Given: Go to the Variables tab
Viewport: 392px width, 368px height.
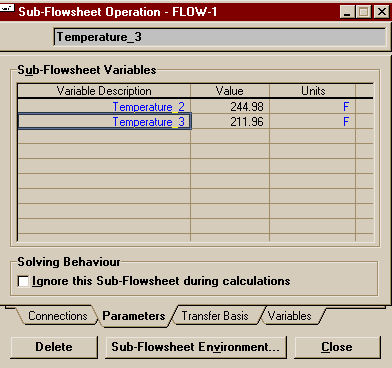Looking at the screenshot, I should tap(289, 316).
